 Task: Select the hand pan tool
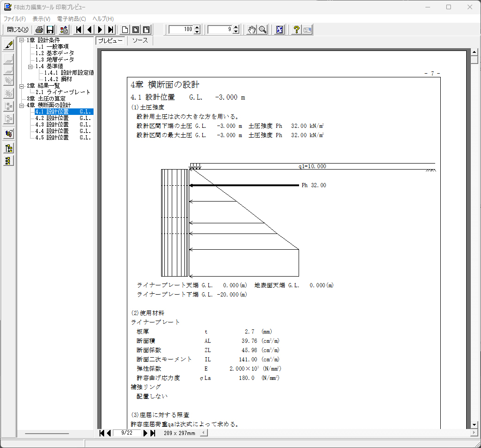coord(251,30)
